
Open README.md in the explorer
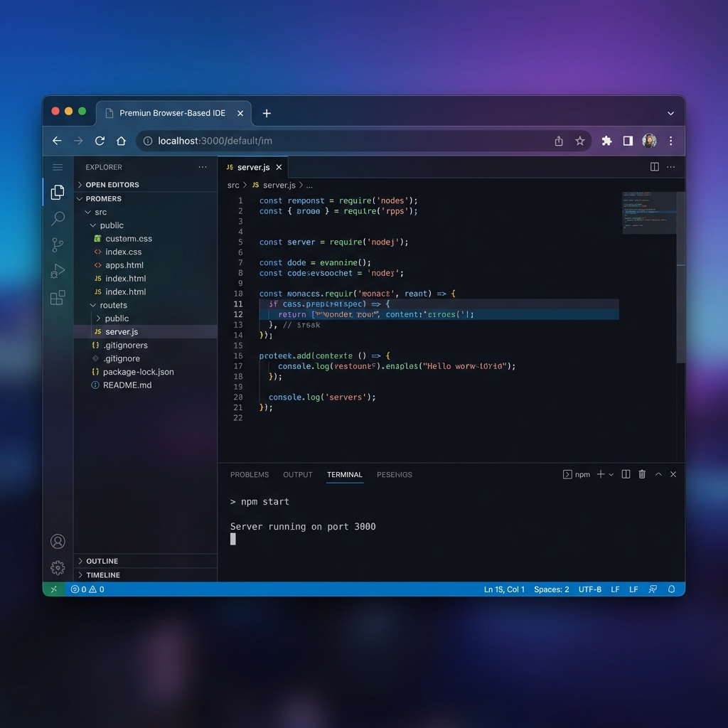coord(127,385)
